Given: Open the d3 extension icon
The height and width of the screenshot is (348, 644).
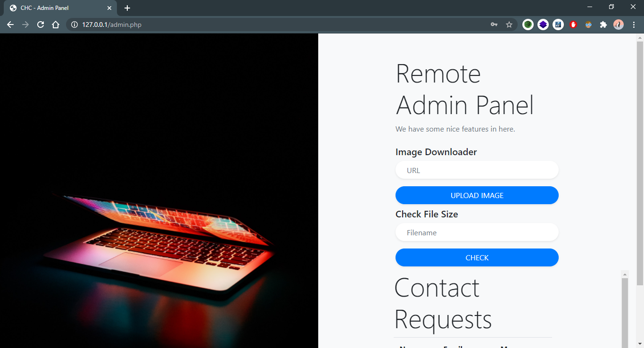Looking at the screenshot, I should tap(558, 25).
